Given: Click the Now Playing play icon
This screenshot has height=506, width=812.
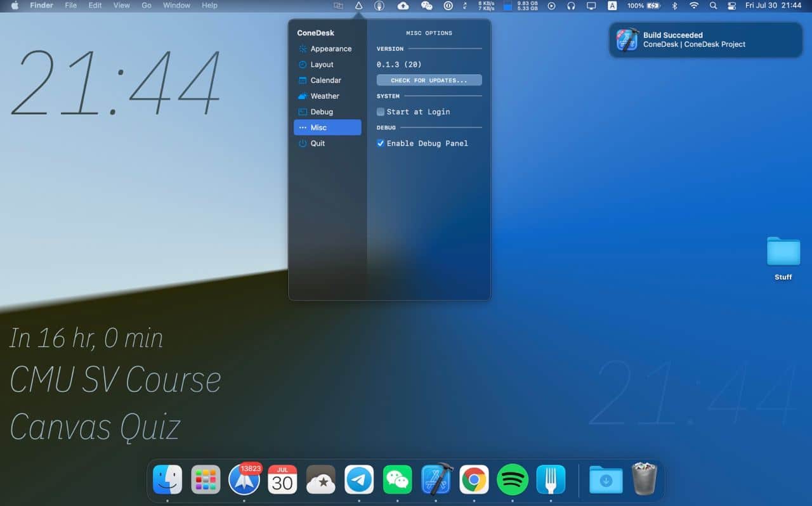Looking at the screenshot, I should 551,6.
